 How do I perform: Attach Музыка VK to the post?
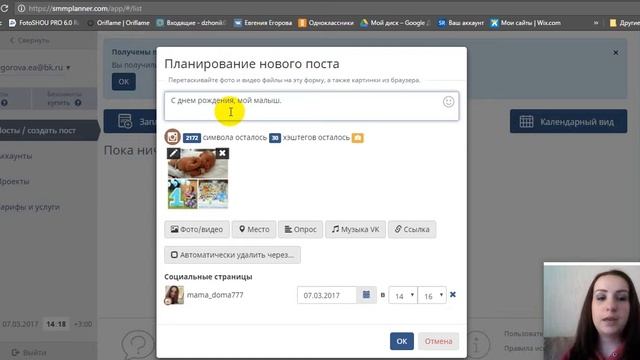click(355, 229)
